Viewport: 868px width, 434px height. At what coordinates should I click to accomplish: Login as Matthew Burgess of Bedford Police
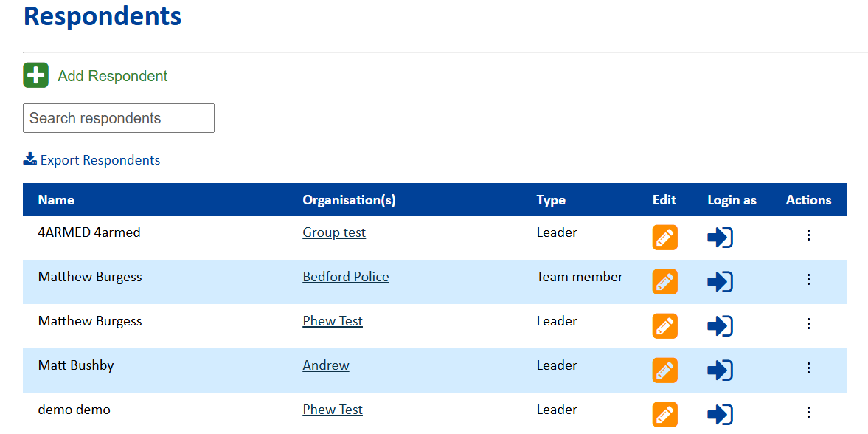720,282
